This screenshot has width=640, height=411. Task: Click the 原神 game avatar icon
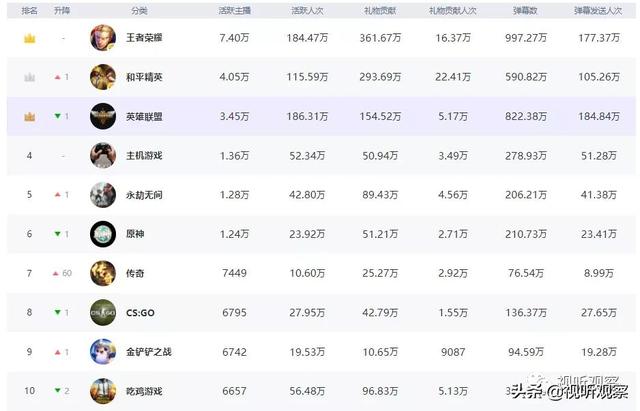coord(102,234)
